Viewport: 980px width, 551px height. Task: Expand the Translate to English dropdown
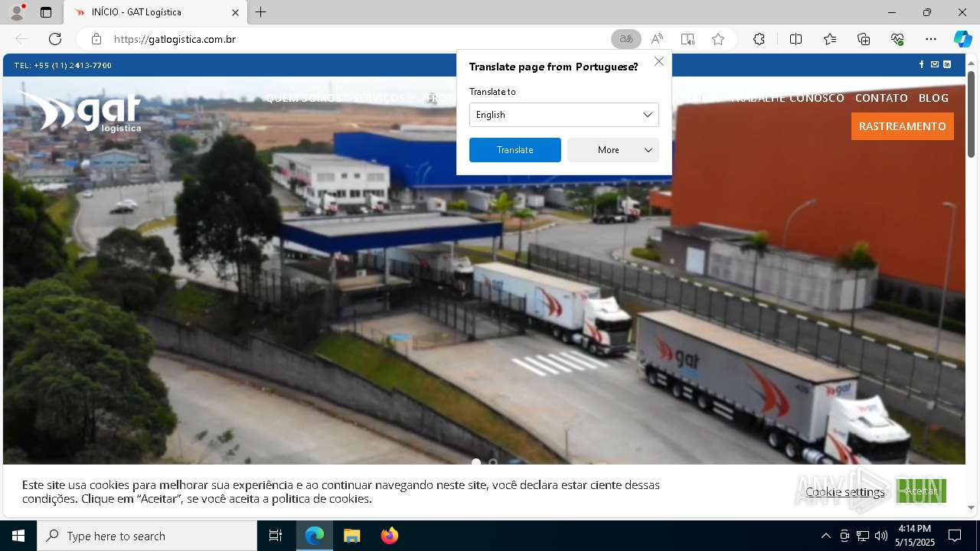[x=563, y=115]
